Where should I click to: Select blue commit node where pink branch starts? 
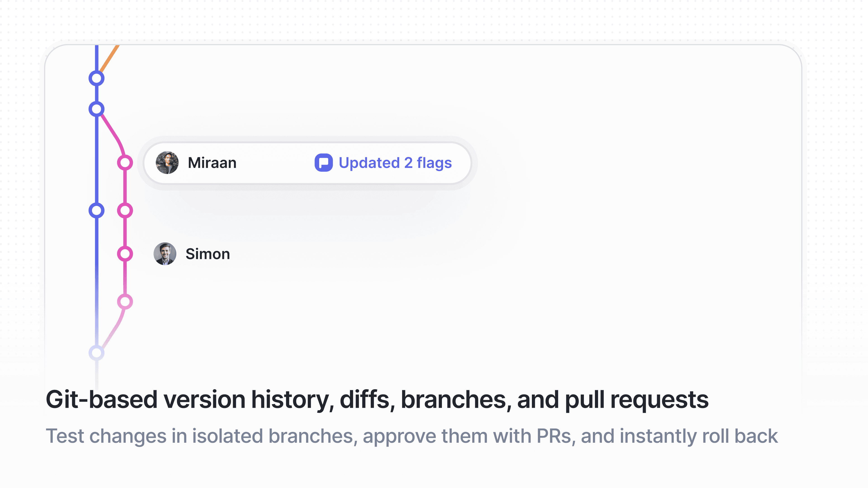[x=97, y=109]
